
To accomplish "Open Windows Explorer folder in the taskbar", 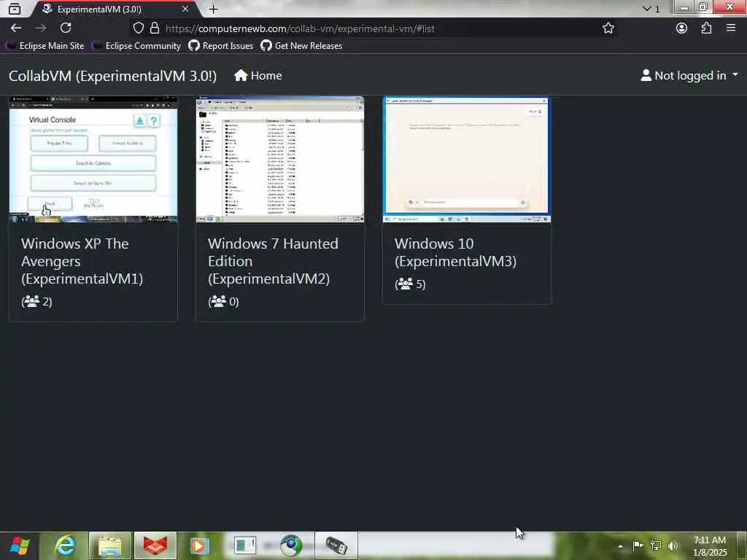I will (109, 545).
